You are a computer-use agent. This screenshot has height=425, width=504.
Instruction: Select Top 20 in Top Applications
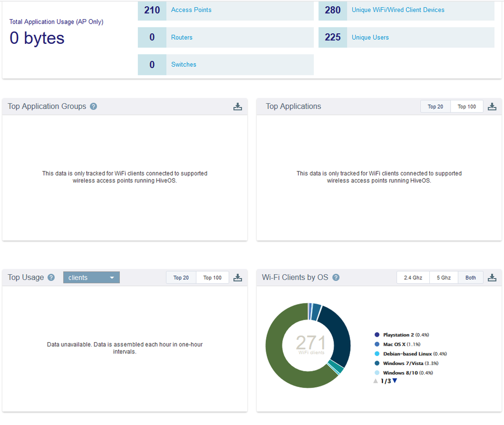(435, 107)
